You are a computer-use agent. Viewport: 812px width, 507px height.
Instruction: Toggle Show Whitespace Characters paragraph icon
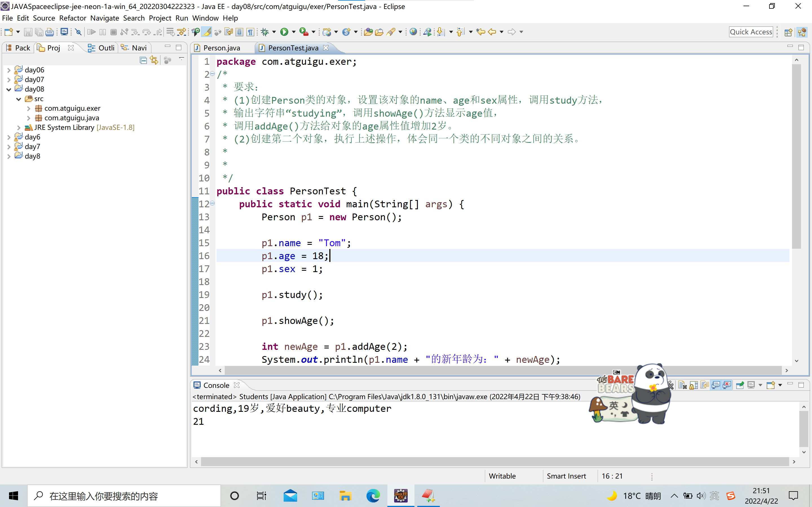250,32
